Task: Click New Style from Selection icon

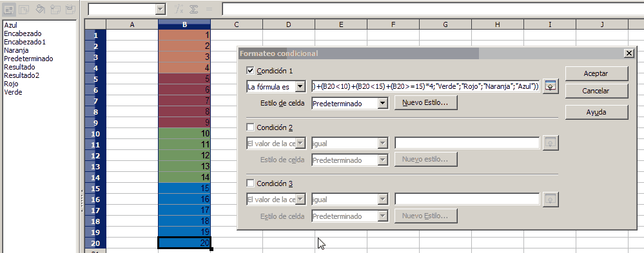Action: click(x=55, y=9)
